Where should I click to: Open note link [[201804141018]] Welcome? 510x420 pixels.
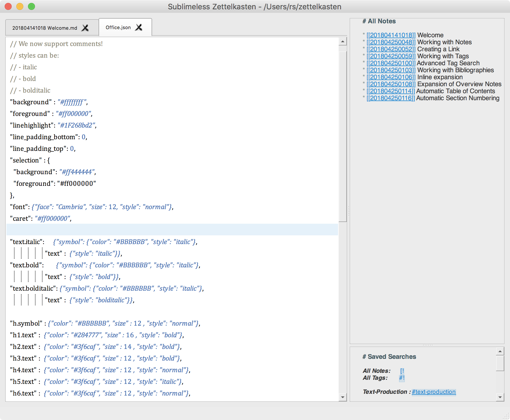pyautogui.click(x=391, y=35)
